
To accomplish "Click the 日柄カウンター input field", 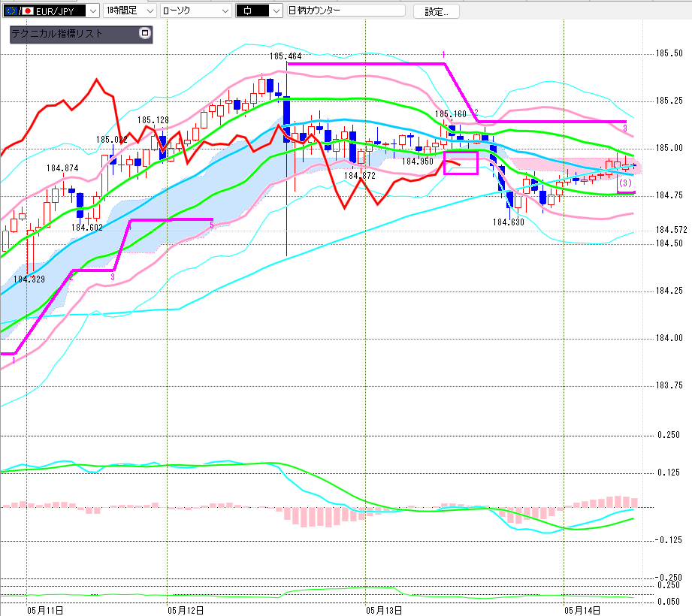I will 346,11.
